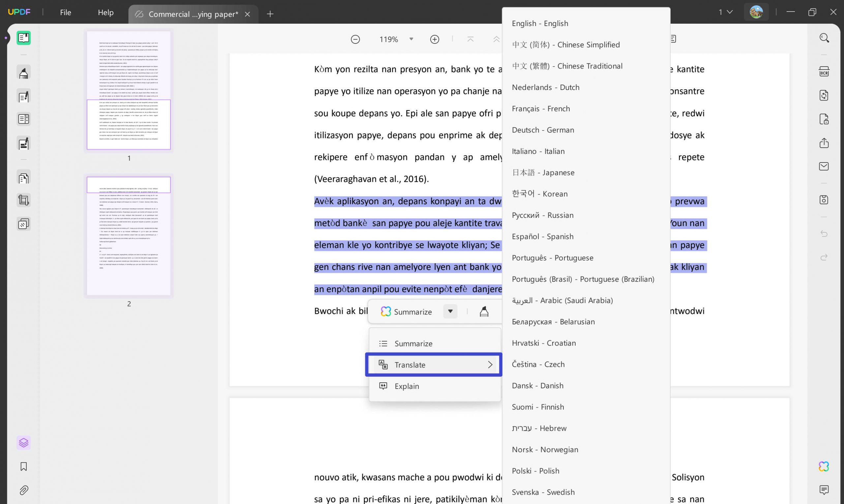Open the UPDF AI assistant icon

824,466
